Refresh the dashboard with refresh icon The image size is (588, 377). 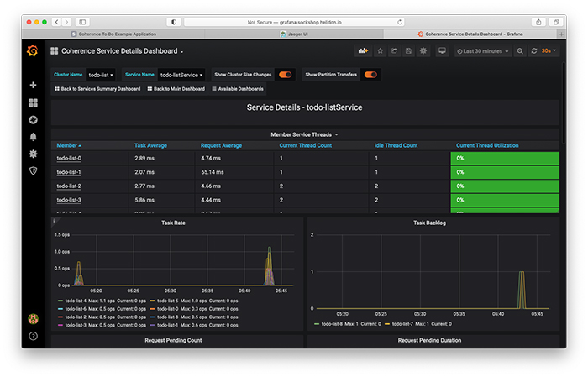[534, 51]
